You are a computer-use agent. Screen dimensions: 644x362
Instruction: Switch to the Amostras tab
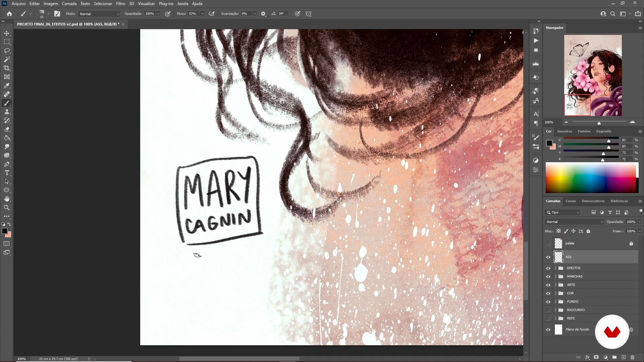[565, 131]
